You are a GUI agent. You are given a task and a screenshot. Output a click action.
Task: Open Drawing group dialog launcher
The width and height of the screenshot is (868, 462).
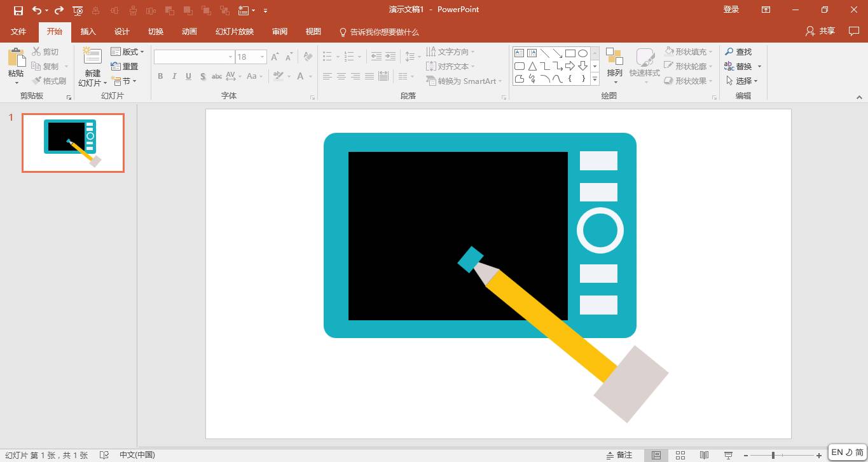(715, 97)
